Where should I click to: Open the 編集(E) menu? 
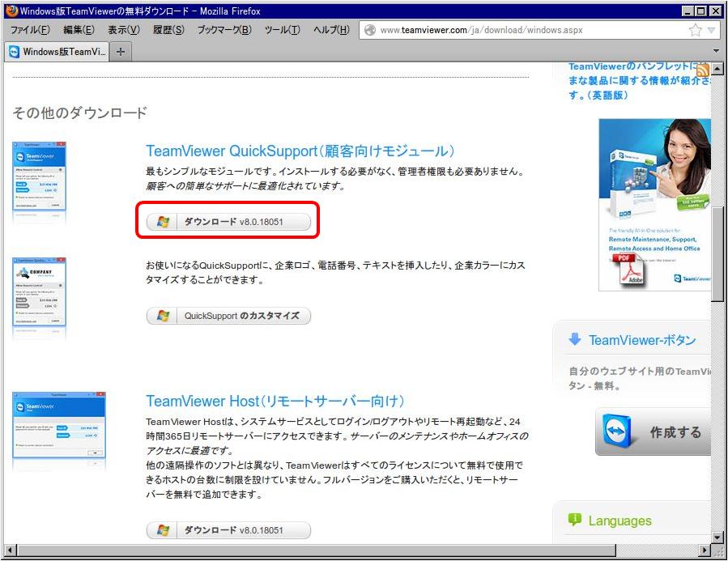pos(79,30)
